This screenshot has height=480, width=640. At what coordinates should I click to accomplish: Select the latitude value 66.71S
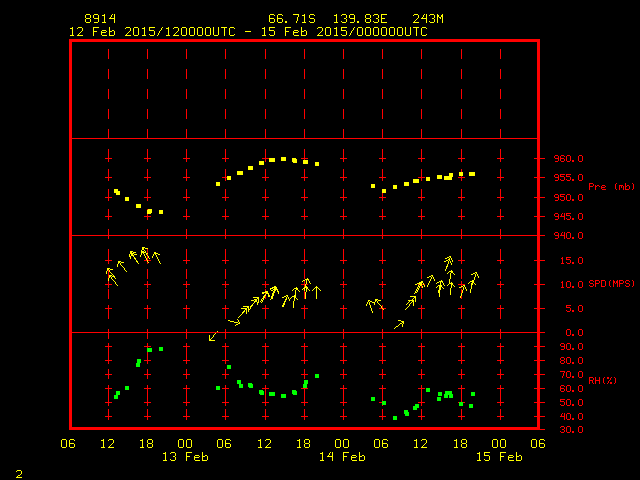(292, 19)
